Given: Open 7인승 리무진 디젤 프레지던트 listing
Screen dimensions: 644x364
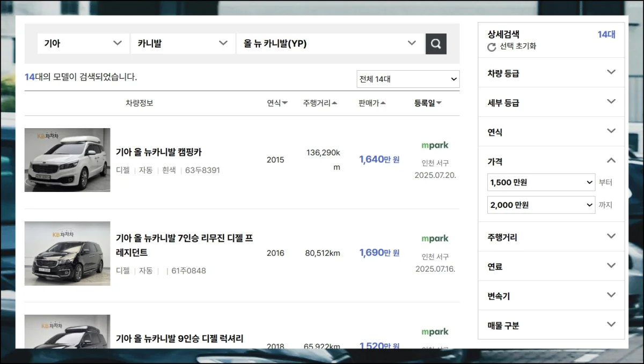Looking at the screenshot, I should 185,245.
